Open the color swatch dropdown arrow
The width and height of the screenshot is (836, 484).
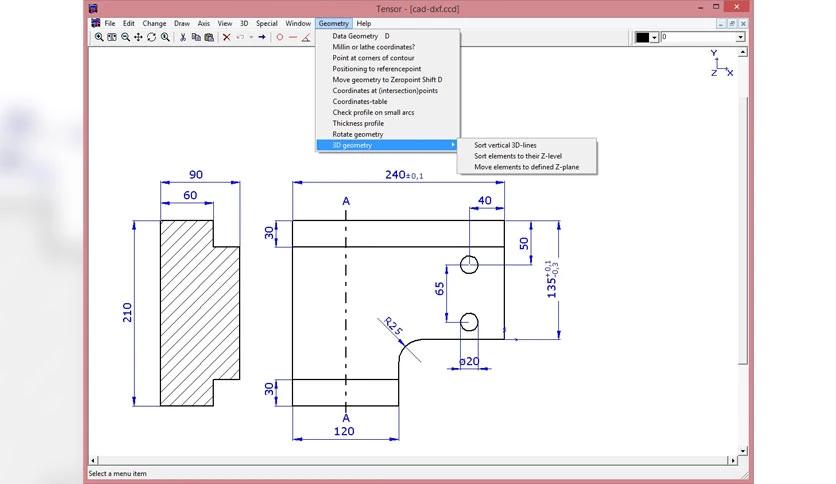(x=654, y=37)
